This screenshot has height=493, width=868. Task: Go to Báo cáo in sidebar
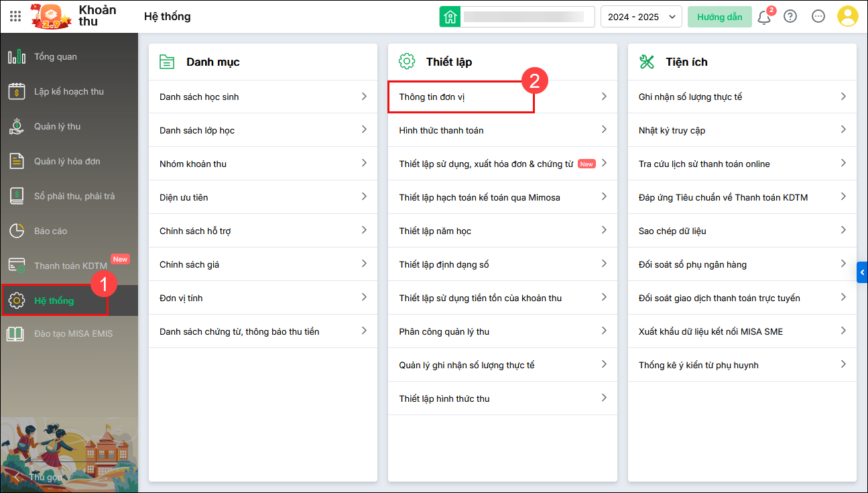(50, 231)
